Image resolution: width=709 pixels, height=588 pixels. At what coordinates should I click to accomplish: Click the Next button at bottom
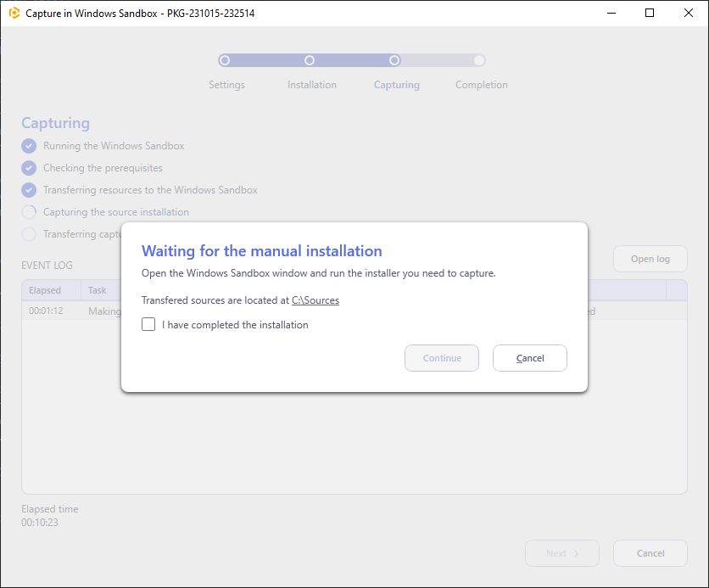tap(562, 553)
